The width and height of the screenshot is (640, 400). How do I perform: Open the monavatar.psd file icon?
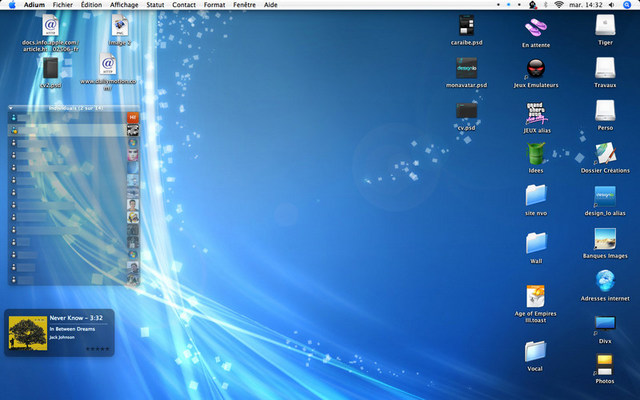(x=467, y=68)
